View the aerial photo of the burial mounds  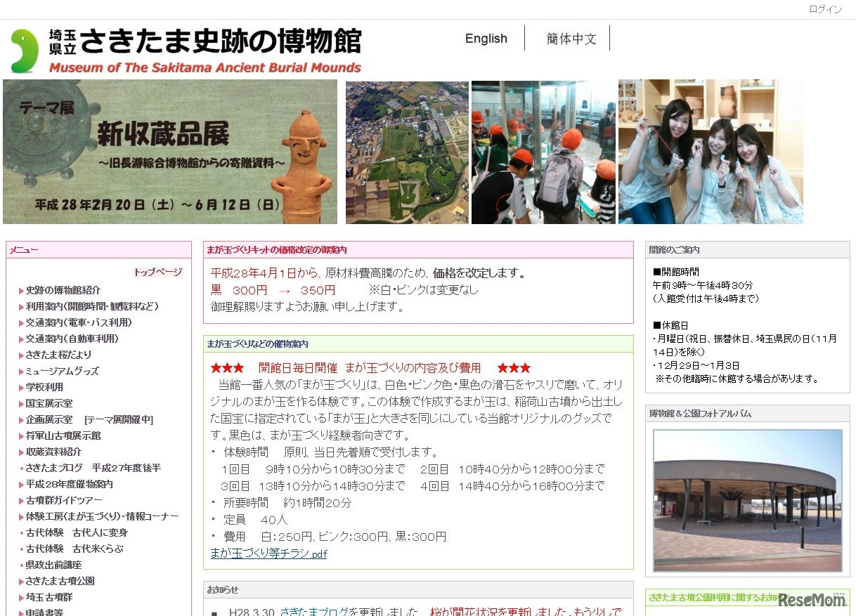406,151
